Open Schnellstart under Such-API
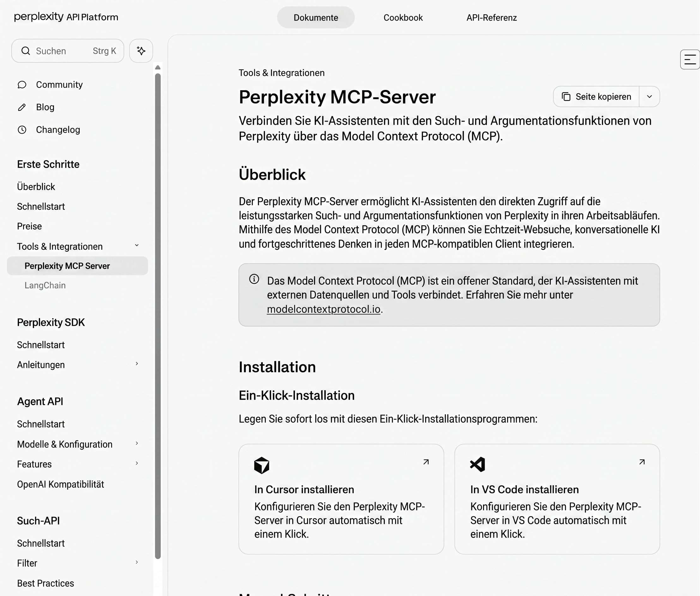This screenshot has width=700, height=596. [x=41, y=543]
